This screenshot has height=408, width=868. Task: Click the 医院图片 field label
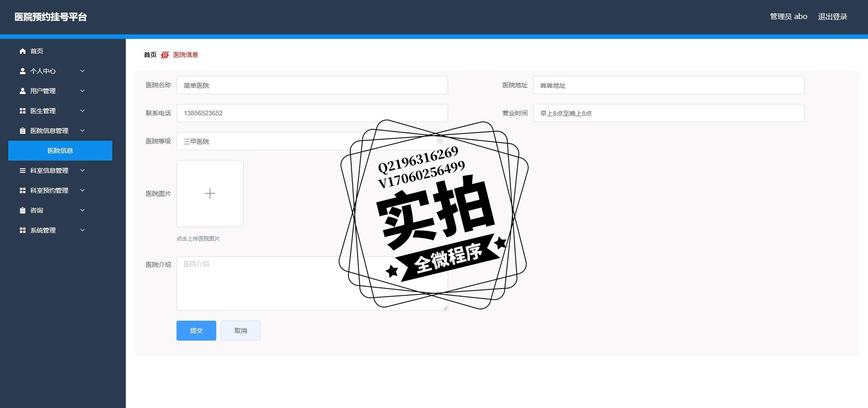(158, 194)
